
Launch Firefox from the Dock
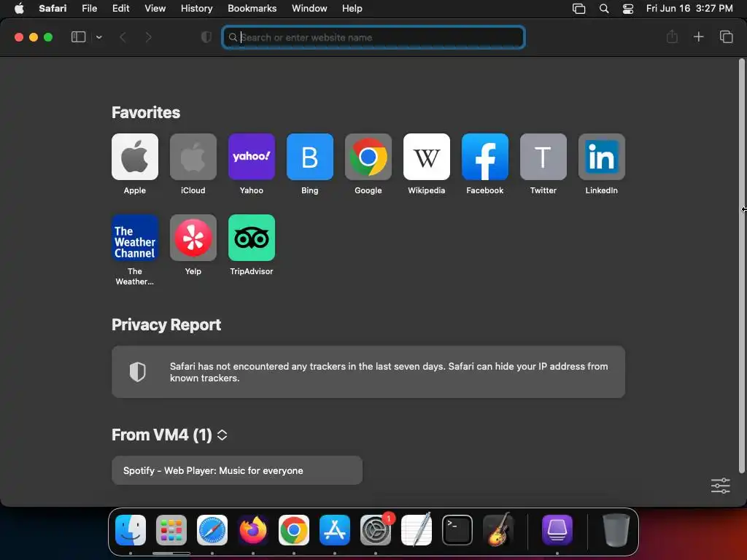point(253,530)
